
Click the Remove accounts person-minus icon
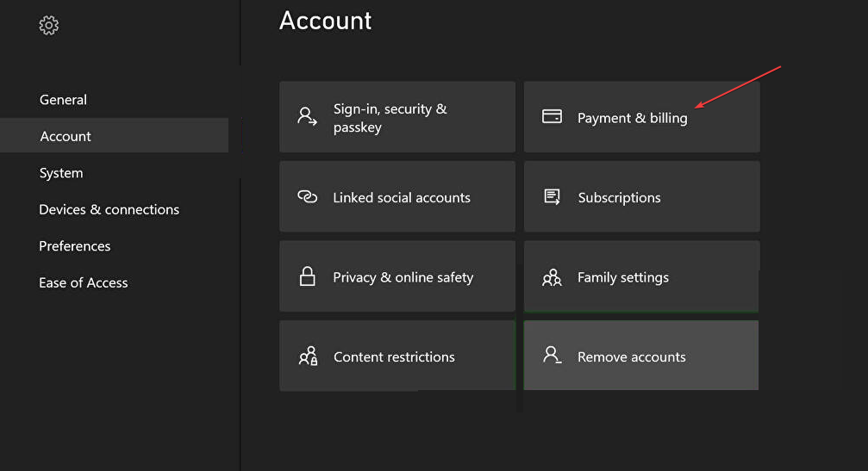552,356
